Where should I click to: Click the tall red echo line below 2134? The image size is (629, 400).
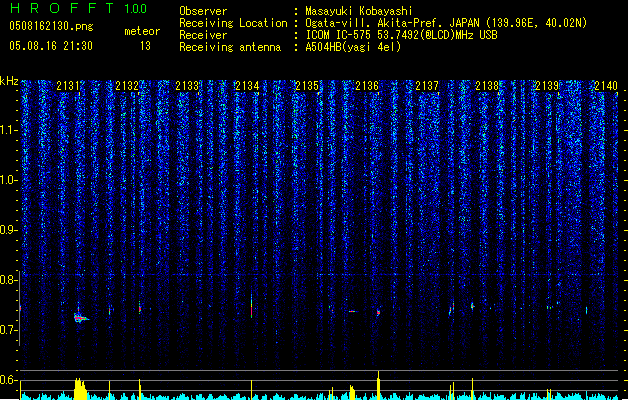pyautogui.click(x=252, y=305)
